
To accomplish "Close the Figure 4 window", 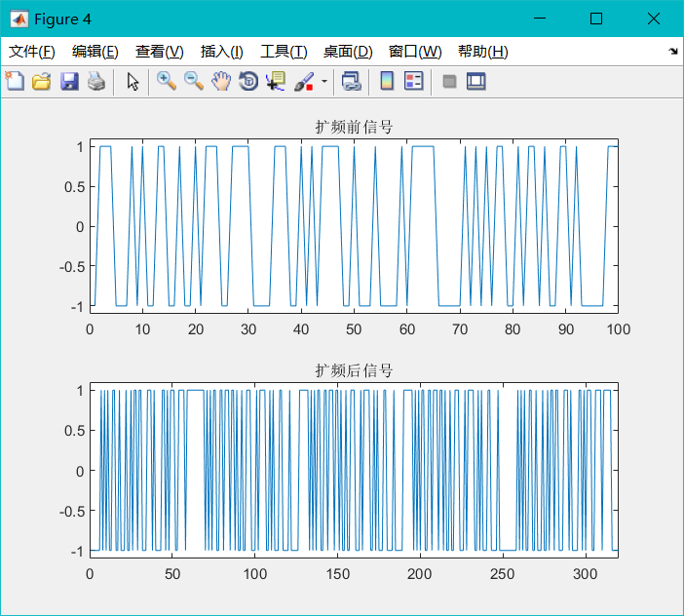I will (x=654, y=19).
